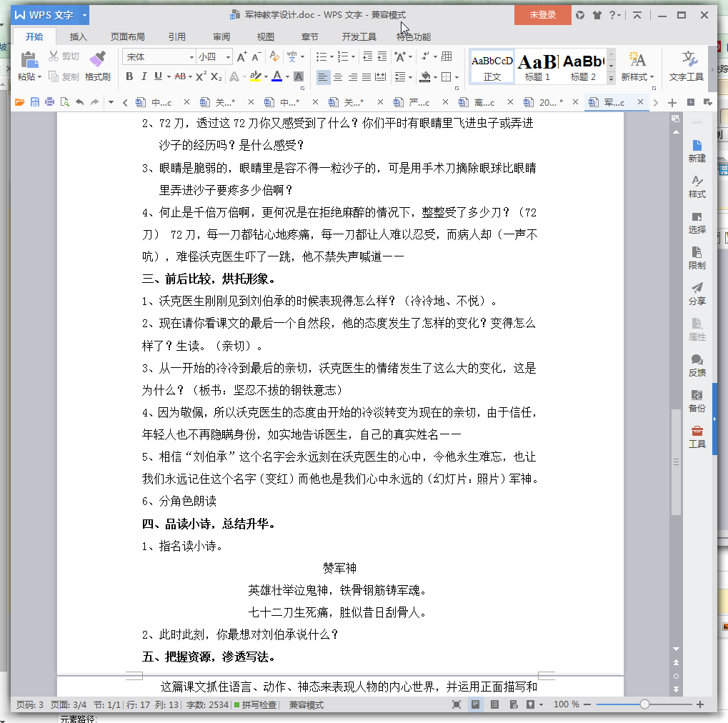Expand the font color dropdown arrow
Viewport: 728px width, 723px height.
pos(287,77)
